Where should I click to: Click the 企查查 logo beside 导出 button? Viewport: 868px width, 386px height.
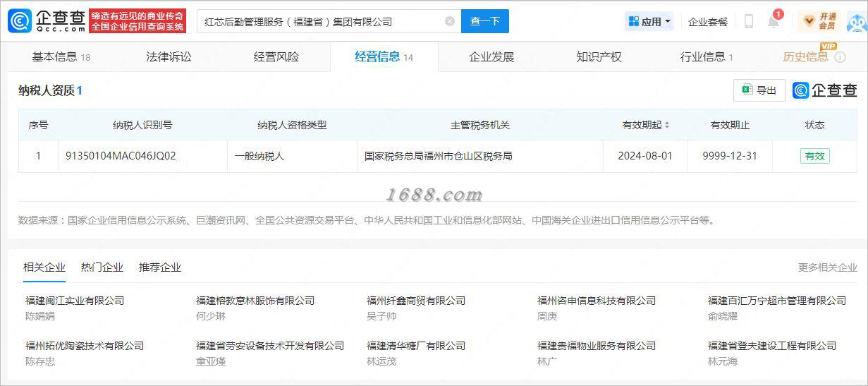click(x=825, y=90)
